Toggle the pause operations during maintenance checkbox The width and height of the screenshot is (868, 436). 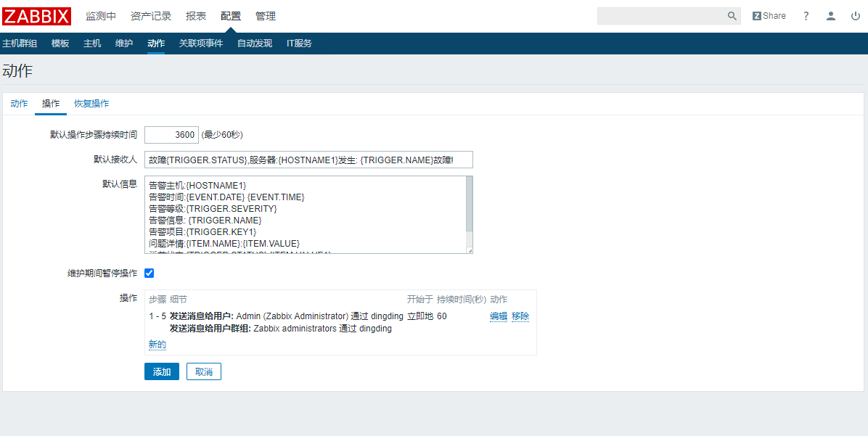pos(150,273)
